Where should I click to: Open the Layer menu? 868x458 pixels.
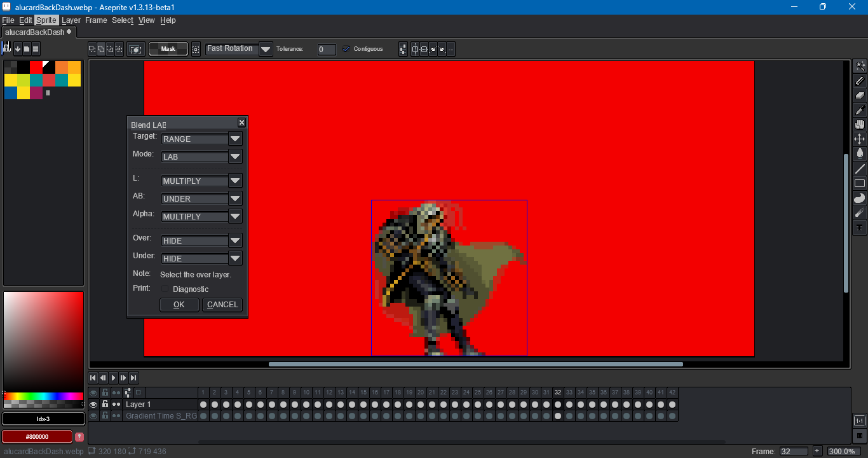pyautogui.click(x=71, y=20)
